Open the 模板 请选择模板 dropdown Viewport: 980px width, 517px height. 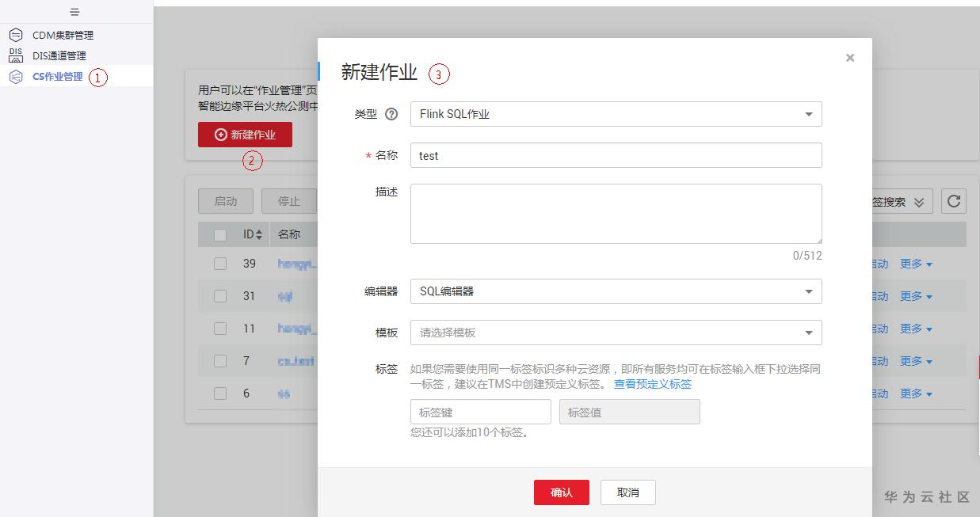616,333
